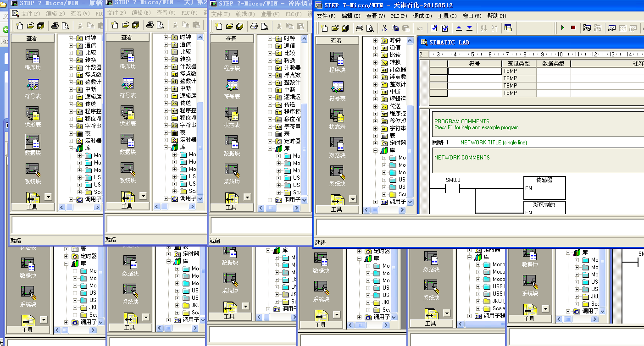This screenshot has width=644, height=346.
Task: Select the 新风制热 subroutine box
Action: tap(544, 208)
